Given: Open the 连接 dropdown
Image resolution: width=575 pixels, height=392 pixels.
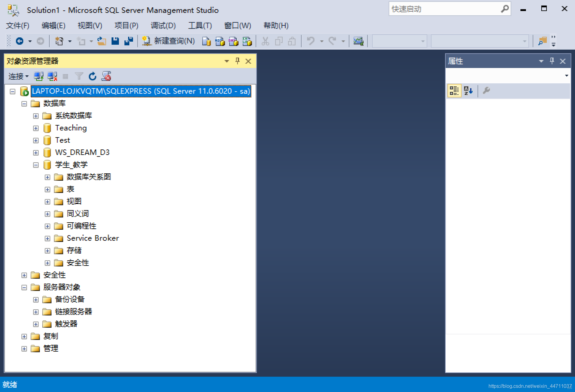Looking at the screenshot, I should pyautogui.click(x=18, y=76).
